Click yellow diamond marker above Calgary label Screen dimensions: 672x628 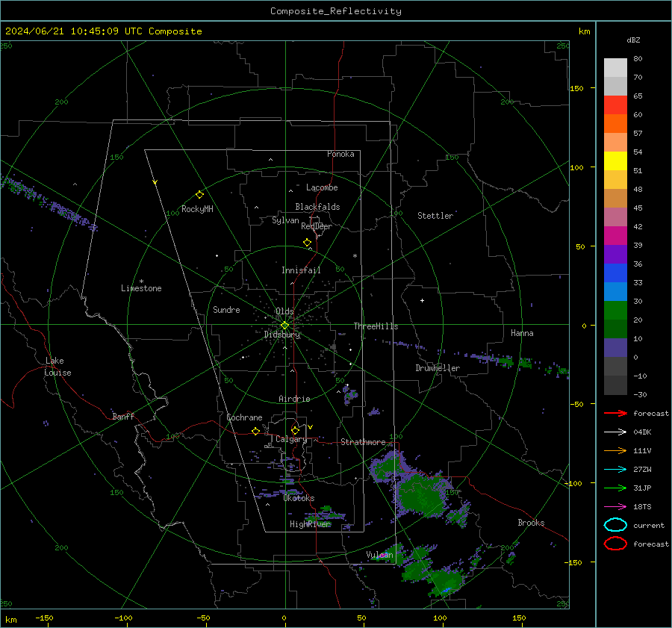(x=295, y=430)
